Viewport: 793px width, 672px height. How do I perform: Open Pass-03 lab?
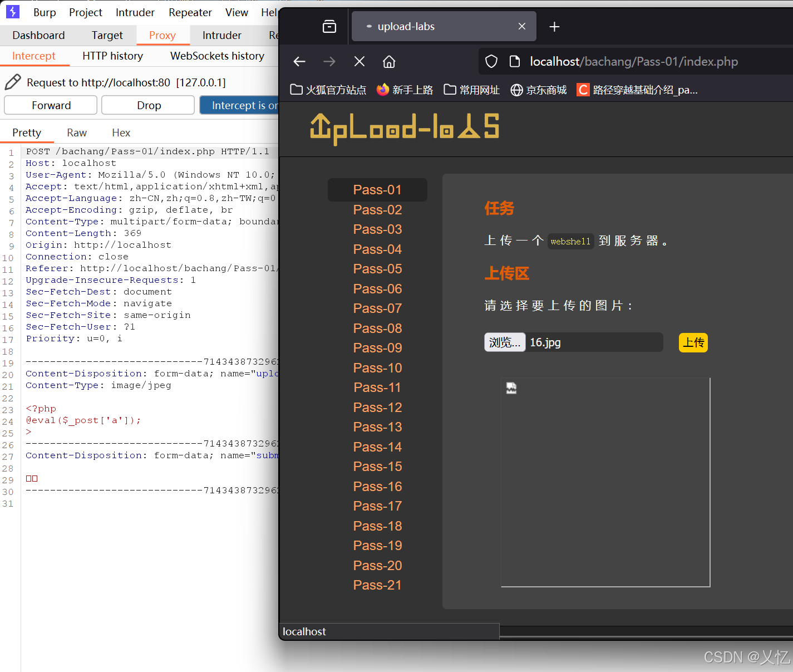click(377, 229)
